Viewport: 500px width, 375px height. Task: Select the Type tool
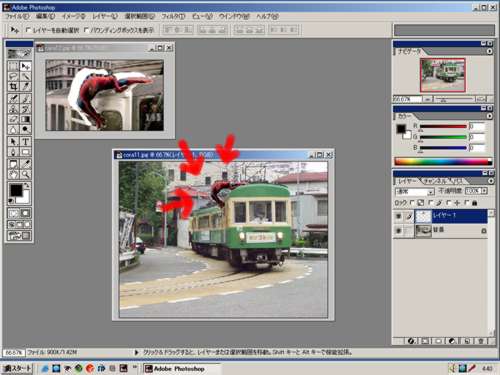pyautogui.click(x=25, y=142)
